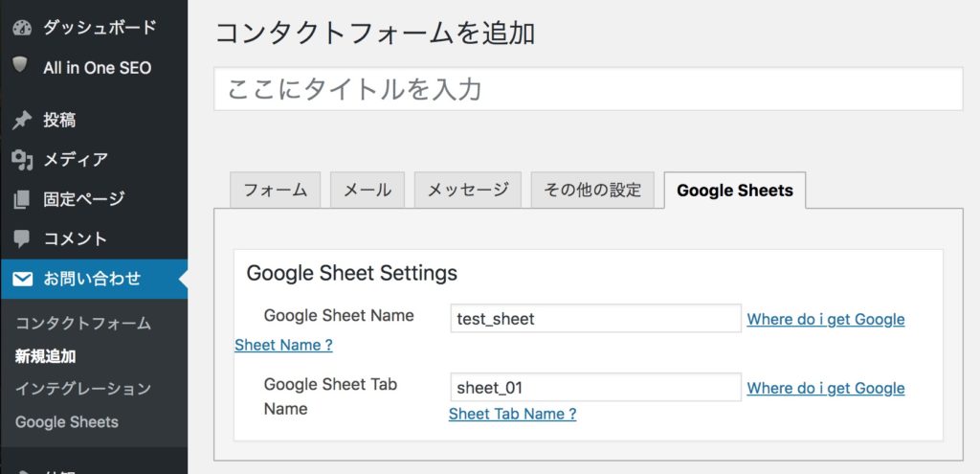Click the Dashboard gauge icon in sidebar
Viewport: 980px width, 474px height.
21,29
